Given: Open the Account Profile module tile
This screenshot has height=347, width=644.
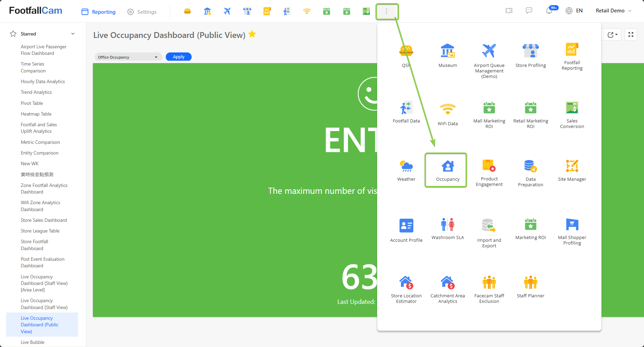Looking at the screenshot, I should [x=406, y=230].
